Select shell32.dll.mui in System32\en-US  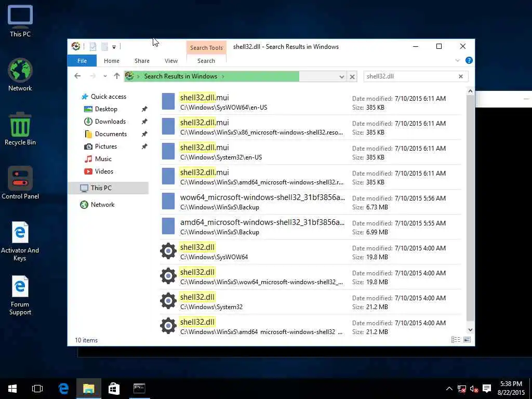point(311,152)
